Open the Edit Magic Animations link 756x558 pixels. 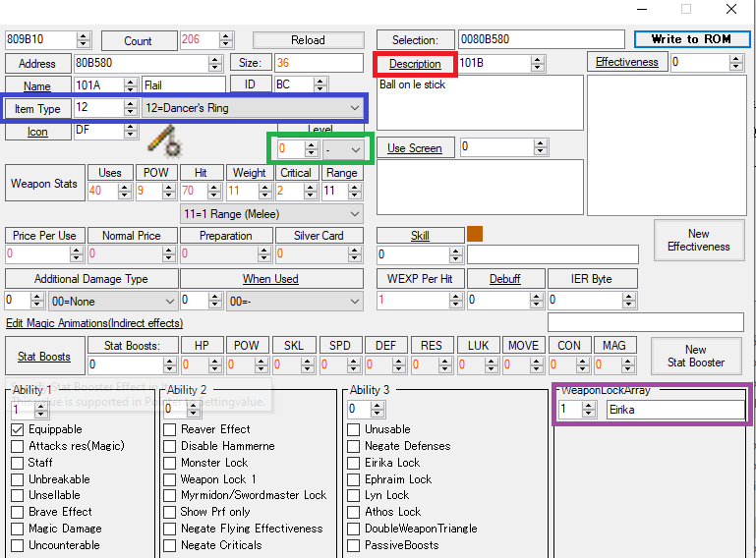pos(93,323)
